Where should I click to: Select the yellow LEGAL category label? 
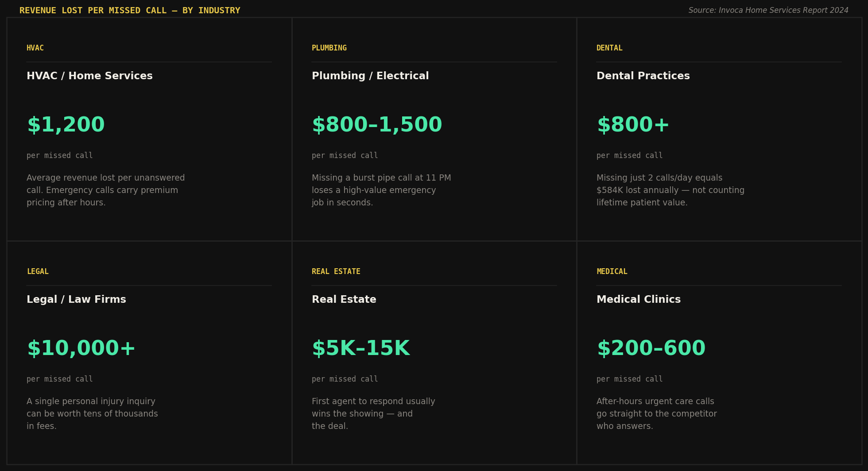pyautogui.click(x=38, y=271)
